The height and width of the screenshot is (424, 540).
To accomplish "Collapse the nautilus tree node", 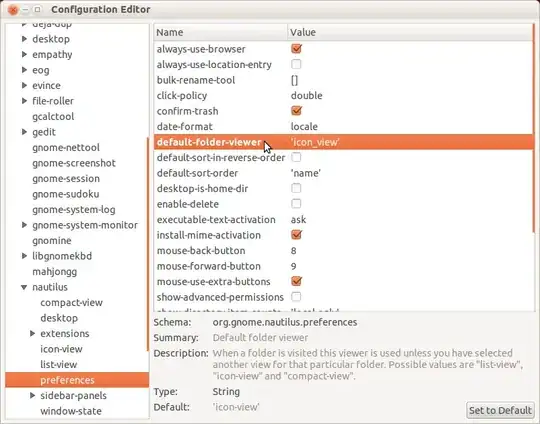I will 24,287.
